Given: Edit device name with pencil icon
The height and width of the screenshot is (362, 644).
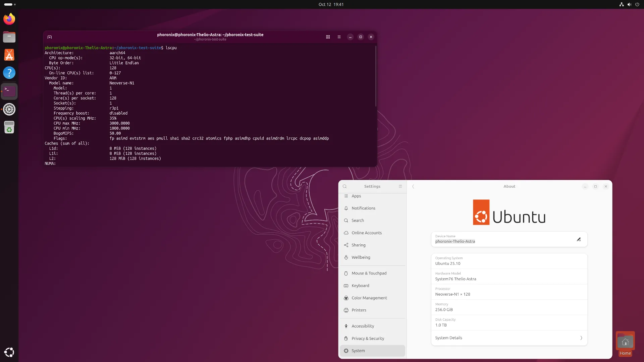Looking at the screenshot, I should pyautogui.click(x=579, y=239).
